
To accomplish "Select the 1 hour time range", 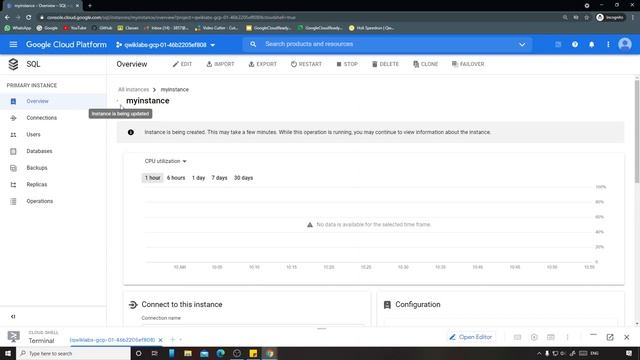I will click(152, 178).
